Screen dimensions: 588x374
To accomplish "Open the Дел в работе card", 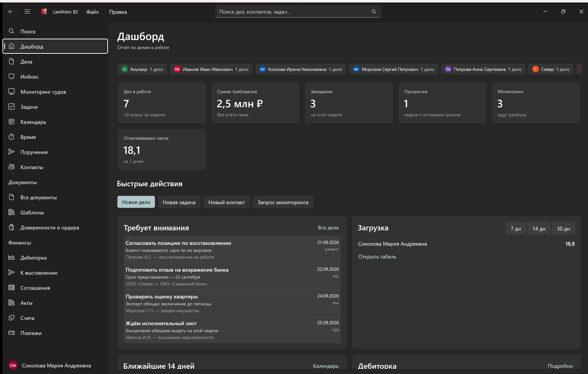I will [162, 103].
